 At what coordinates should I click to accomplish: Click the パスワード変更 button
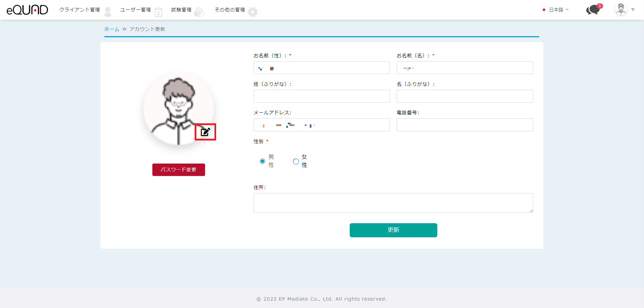179,170
